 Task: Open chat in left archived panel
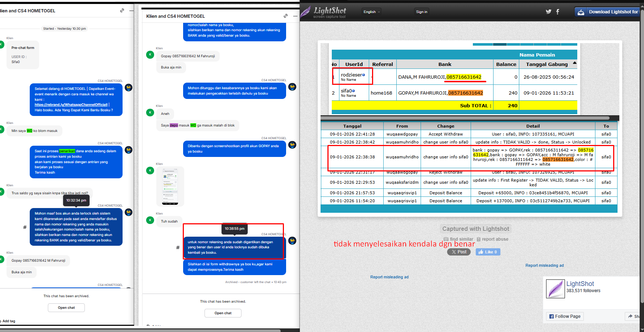click(x=66, y=308)
